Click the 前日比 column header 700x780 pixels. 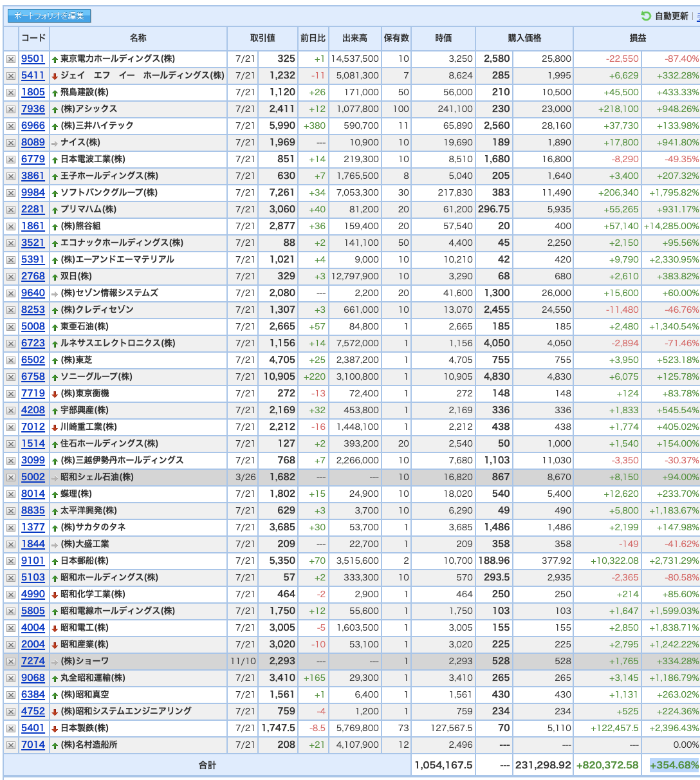pos(313,38)
